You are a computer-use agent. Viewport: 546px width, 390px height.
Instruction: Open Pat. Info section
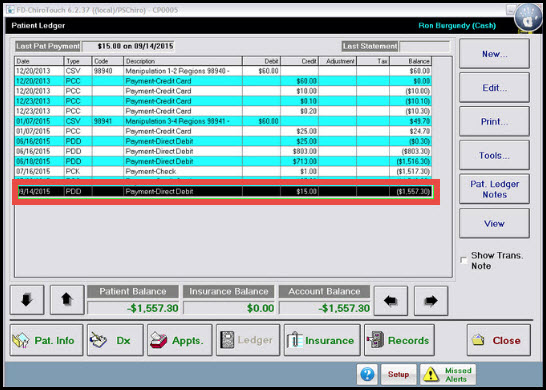click(x=47, y=340)
